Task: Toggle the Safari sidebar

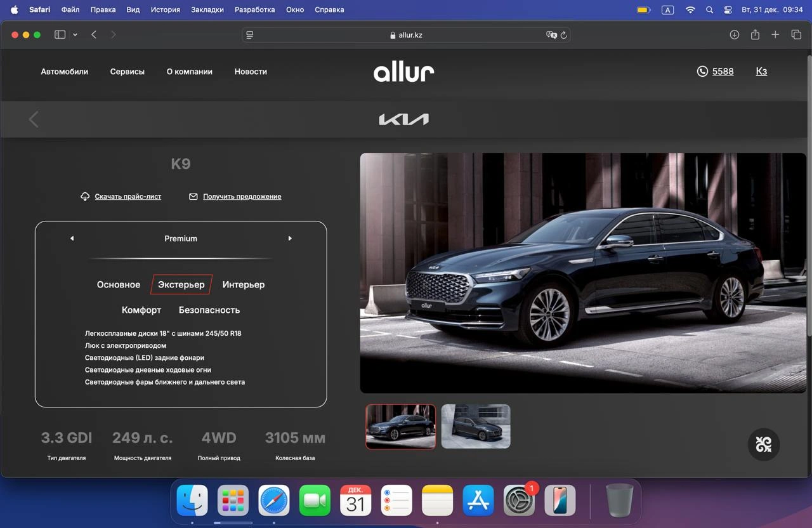Action: (60, 35)
